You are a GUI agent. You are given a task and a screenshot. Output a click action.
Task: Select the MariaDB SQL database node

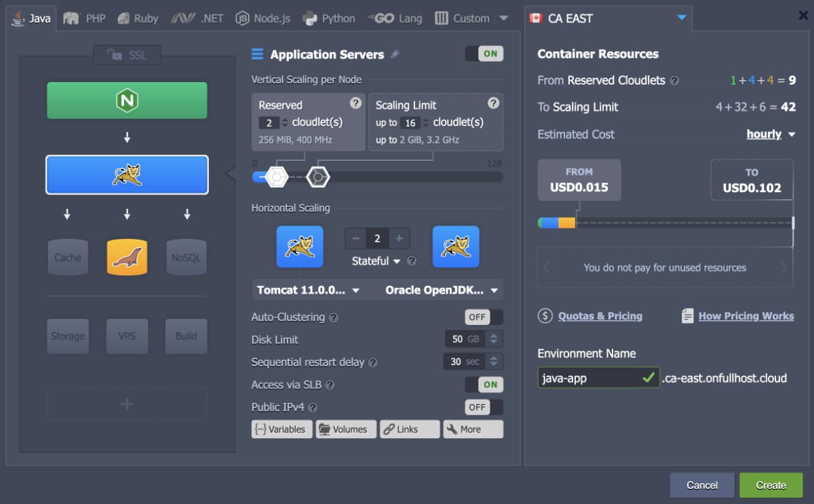point(127,258)
